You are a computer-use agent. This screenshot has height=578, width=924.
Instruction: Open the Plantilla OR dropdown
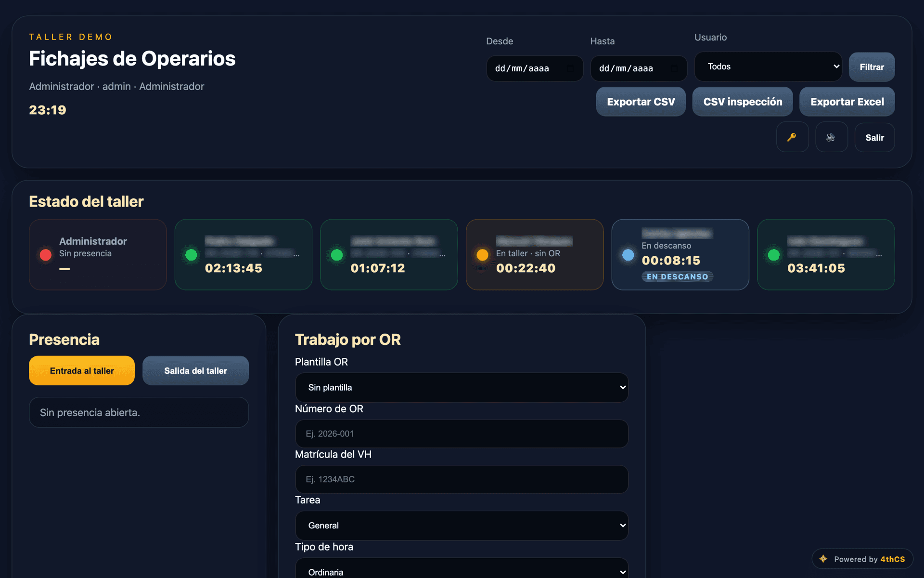click(x=462, y=387)
